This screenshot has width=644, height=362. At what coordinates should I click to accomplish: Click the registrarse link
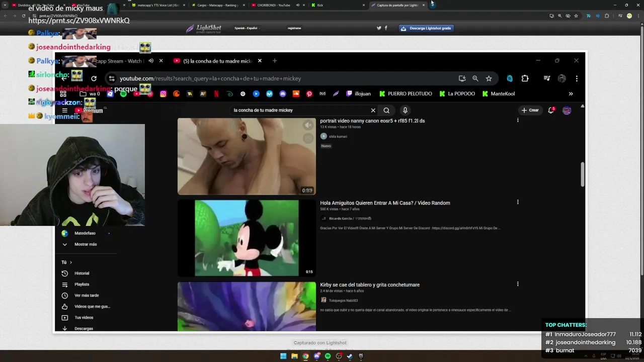pyautogui.click(x=294, y=28)
